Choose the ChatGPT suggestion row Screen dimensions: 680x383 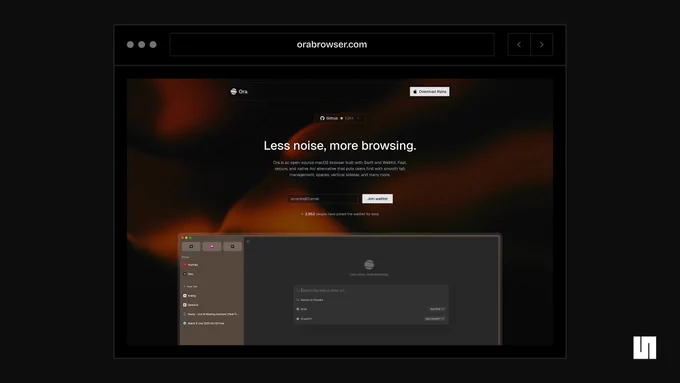click(x=371, y=319)
